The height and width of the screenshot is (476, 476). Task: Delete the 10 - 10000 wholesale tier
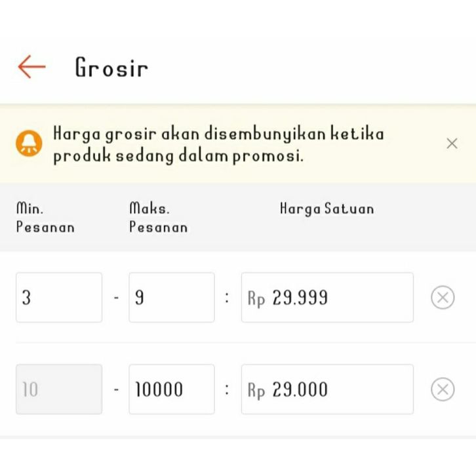click(x=443, y=389)
